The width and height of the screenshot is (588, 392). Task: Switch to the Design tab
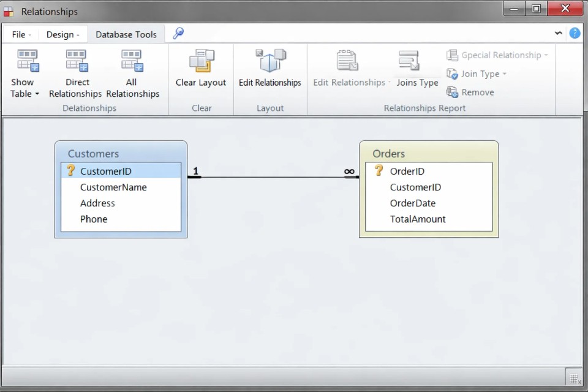[x=62, y=35]
